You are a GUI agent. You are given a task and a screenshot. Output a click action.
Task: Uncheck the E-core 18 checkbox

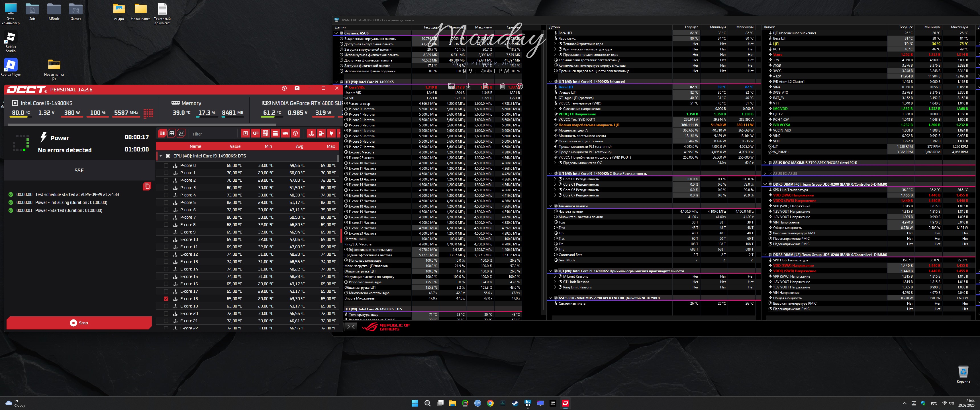click(166, 299)
